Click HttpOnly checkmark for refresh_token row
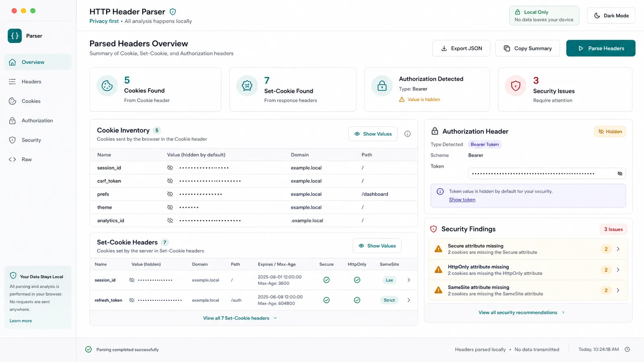 pyautogui.click(x=357, y=300)
